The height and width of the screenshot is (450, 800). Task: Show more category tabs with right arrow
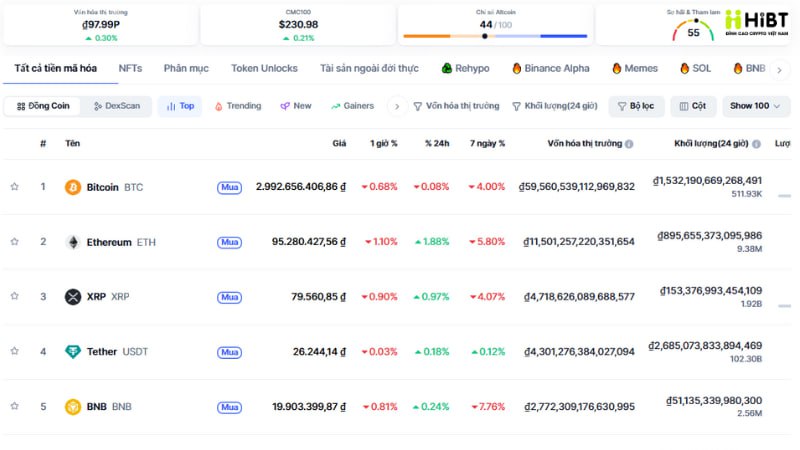pos(779,70)
